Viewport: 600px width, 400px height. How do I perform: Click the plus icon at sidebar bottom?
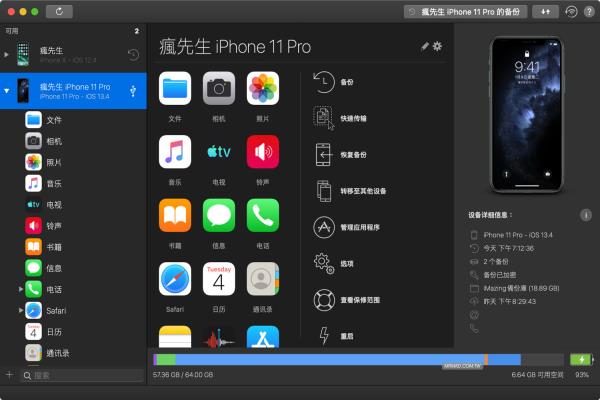10,375
